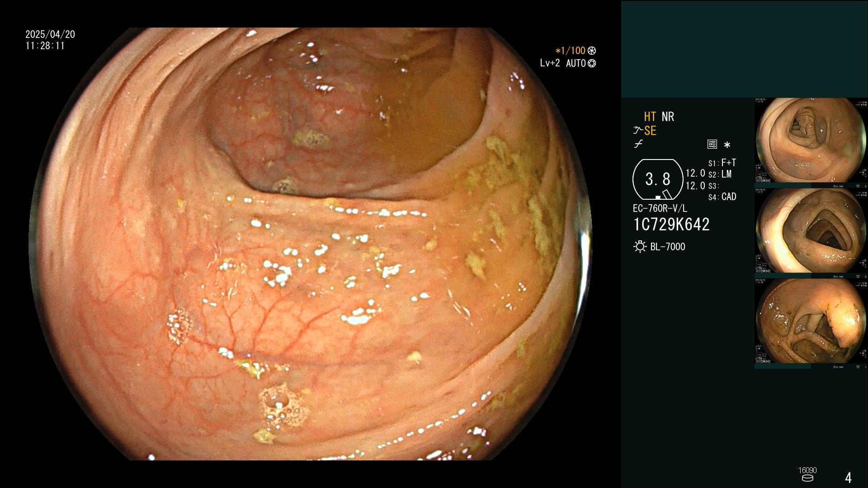The image size is (868, 488).
Task: Click the BL-7000 light source icon
Action: [x=640, y=247]
